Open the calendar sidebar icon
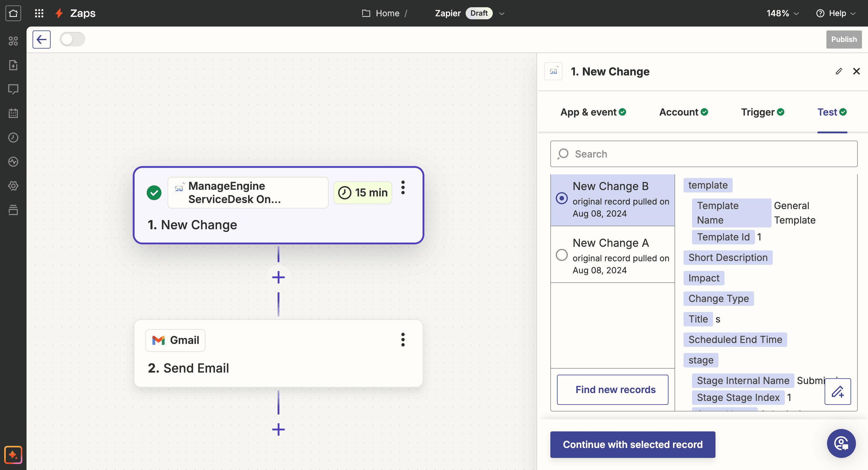Screen dimensions: 868x470 13,113
